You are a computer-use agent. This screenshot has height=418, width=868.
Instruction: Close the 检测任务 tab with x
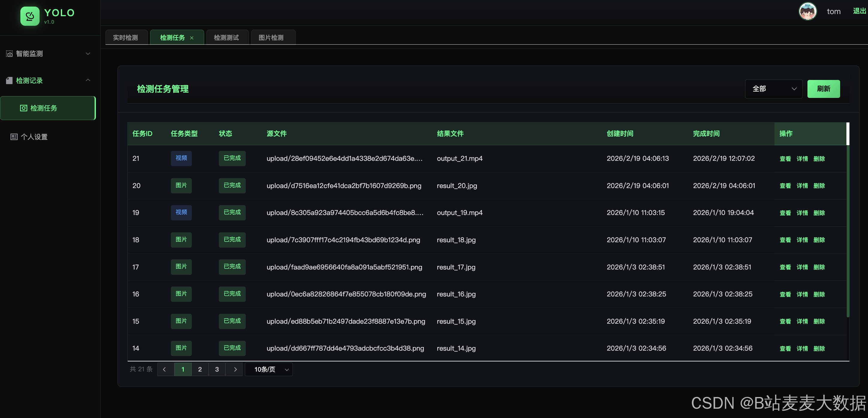point(192,38)
